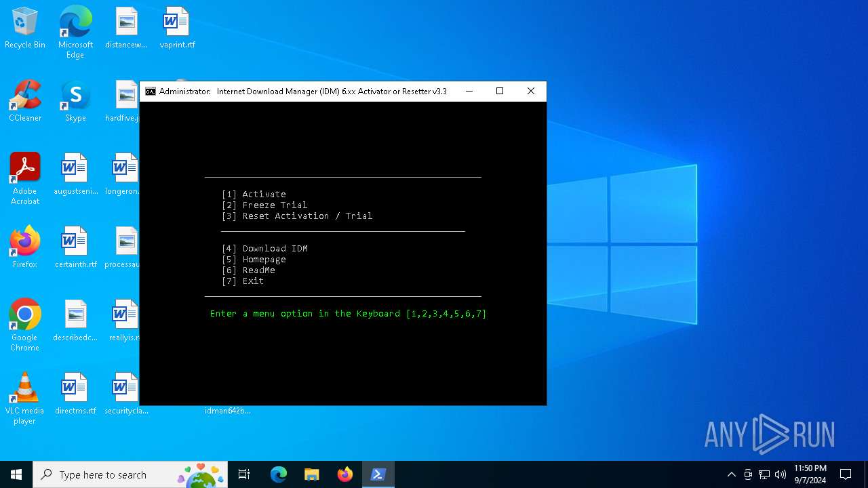Click the [1] Activate menu line
Image resolution: width=868 pixels, height=488 pixels.
click(254, 195)
